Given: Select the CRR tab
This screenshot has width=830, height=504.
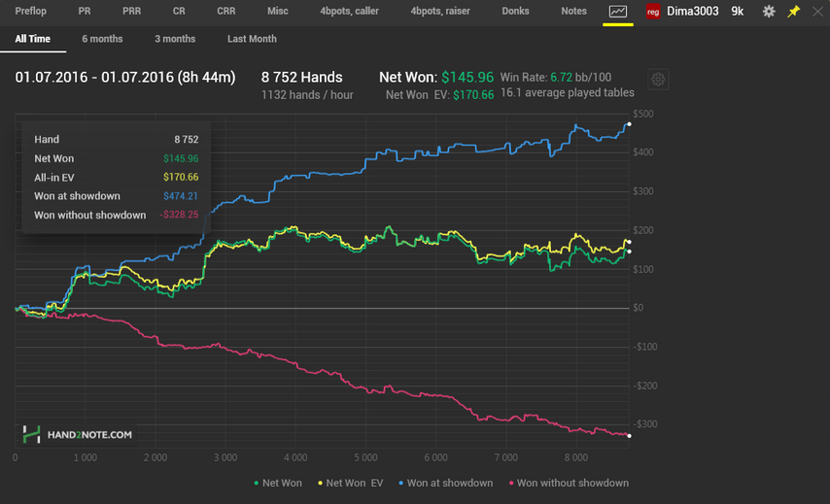Looking at the screenshot, I should click(226, 11).
